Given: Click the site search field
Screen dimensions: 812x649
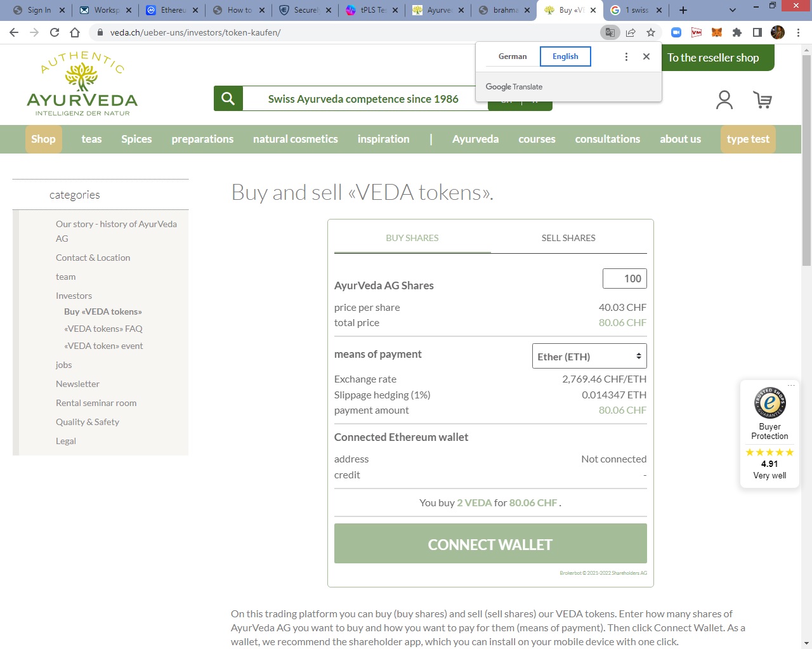Looking at the screenshot, I should pos(365,98).
